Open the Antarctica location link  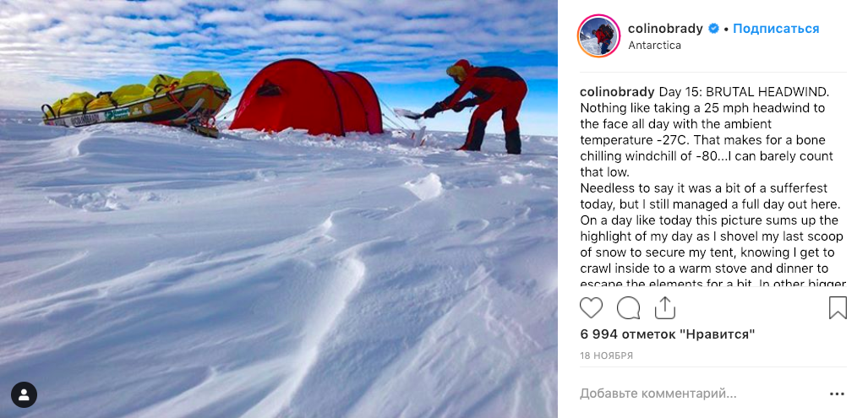[x=654, y=46]
